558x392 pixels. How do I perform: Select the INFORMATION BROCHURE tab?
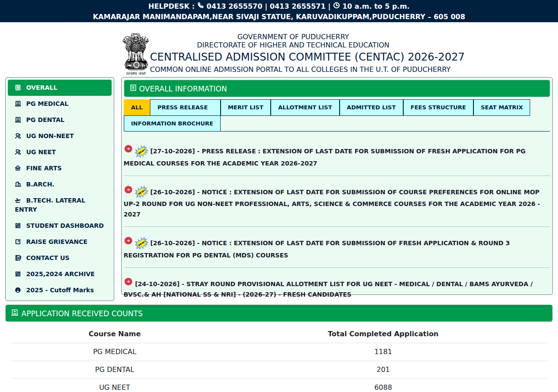(172, 124)
